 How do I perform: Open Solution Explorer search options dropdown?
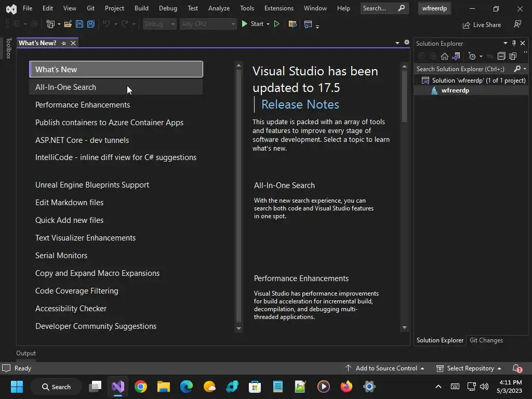click(x=525, y=69)
